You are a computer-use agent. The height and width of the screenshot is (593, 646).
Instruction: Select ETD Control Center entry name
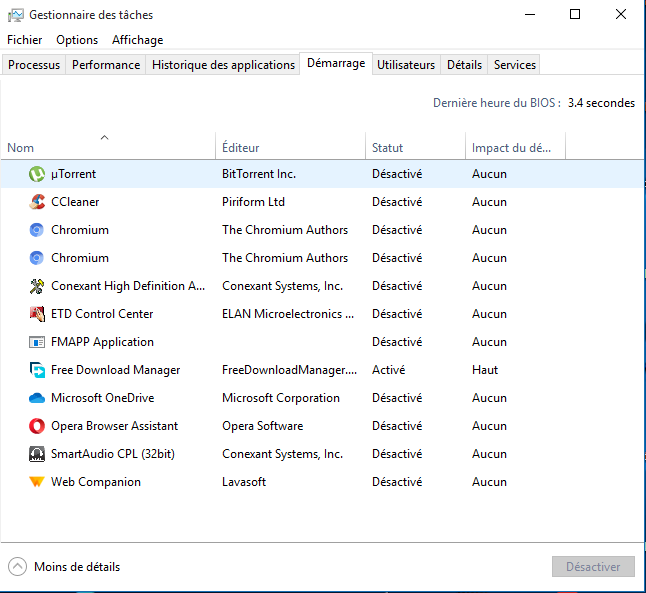pos(102,314)
